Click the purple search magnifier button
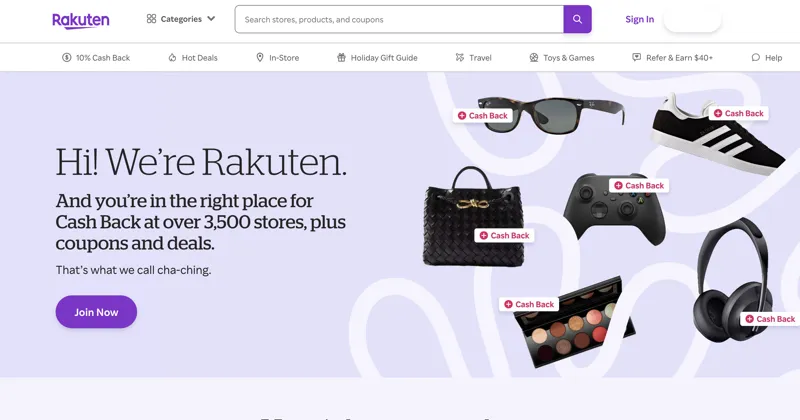The width and height of the screenshot is (800, 420). point(577,19)
